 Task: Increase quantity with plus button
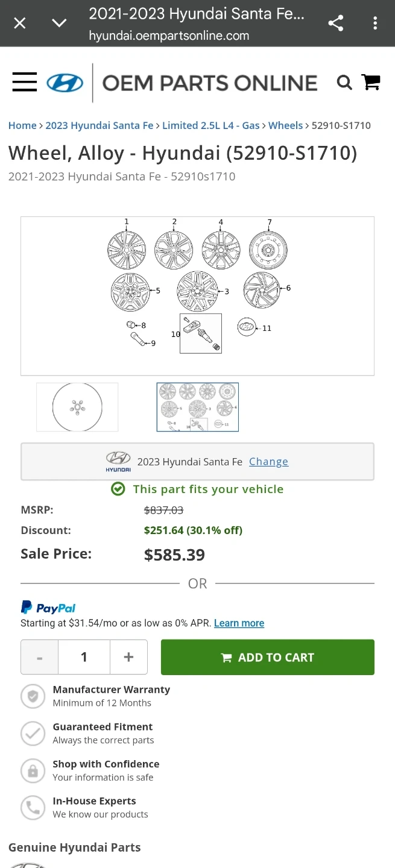[x=128, y=657]
